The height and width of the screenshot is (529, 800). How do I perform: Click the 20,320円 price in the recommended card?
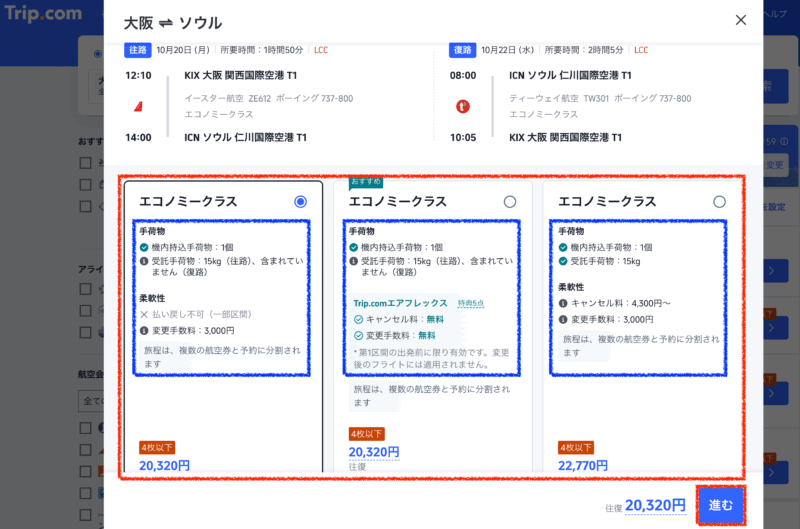374,452
